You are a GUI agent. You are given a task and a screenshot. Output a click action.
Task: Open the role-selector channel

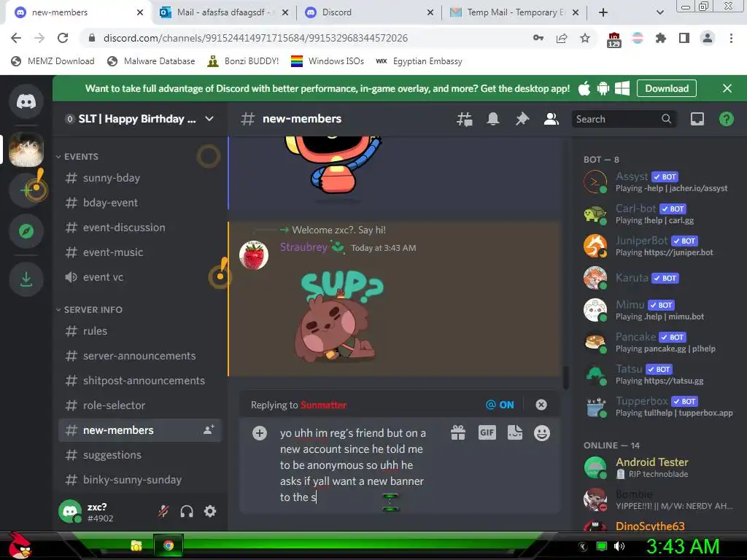click(x=139, y=405)
